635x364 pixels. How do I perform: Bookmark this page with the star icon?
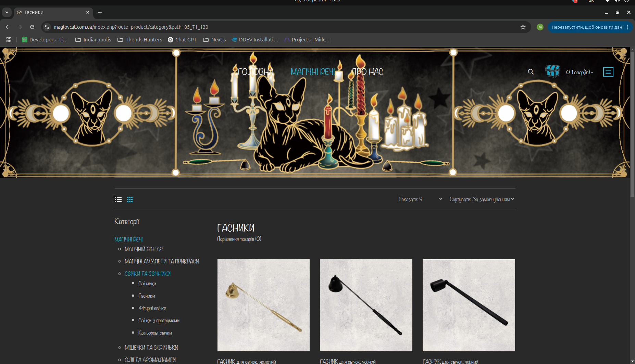pos(523,27)
